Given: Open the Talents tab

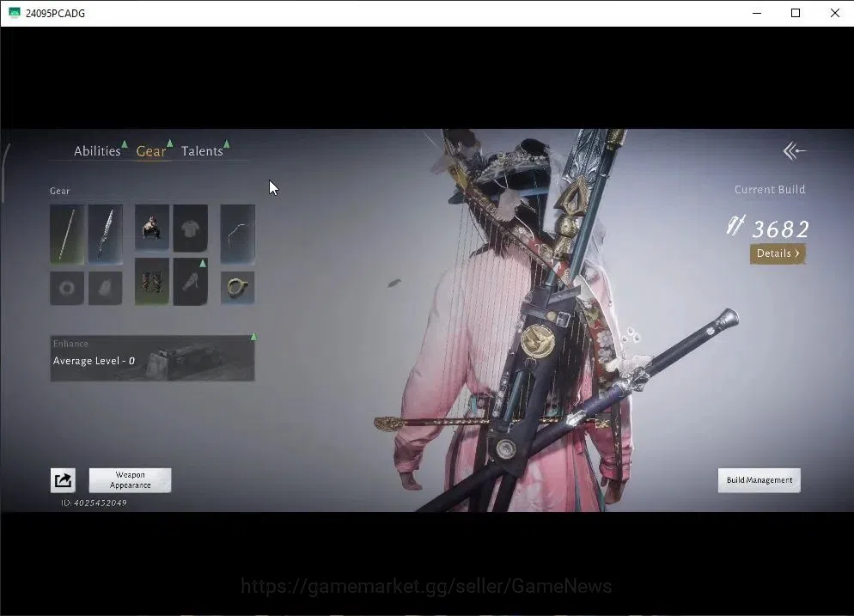Looking at the screenshot, I should [202, 151].
